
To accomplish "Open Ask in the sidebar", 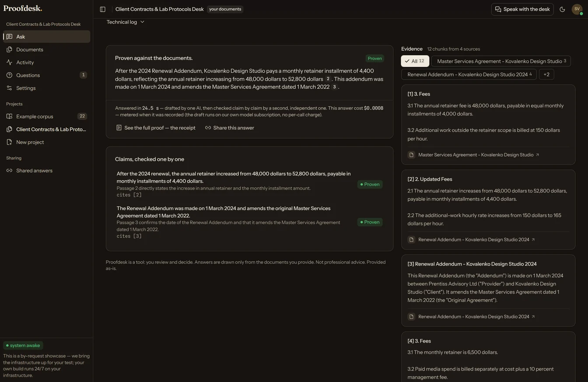I will [47, 37].
